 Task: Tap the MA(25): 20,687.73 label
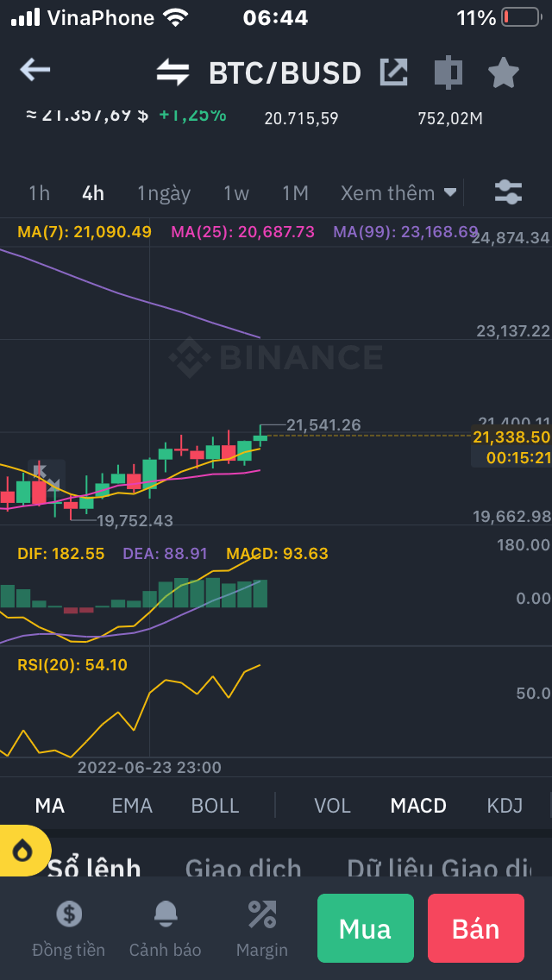(x=242, y=232)
